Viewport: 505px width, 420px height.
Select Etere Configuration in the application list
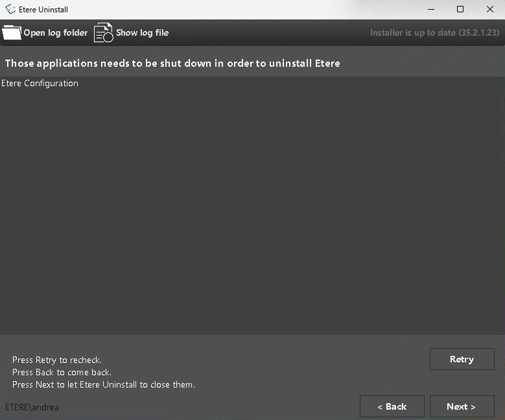click(40, 83)
